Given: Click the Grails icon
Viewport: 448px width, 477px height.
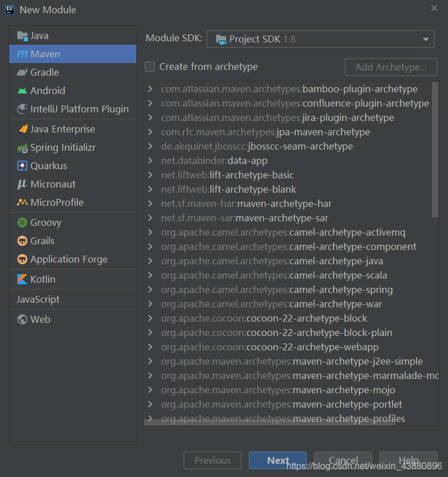Looking at the screenshot, I should coord(22,241).
